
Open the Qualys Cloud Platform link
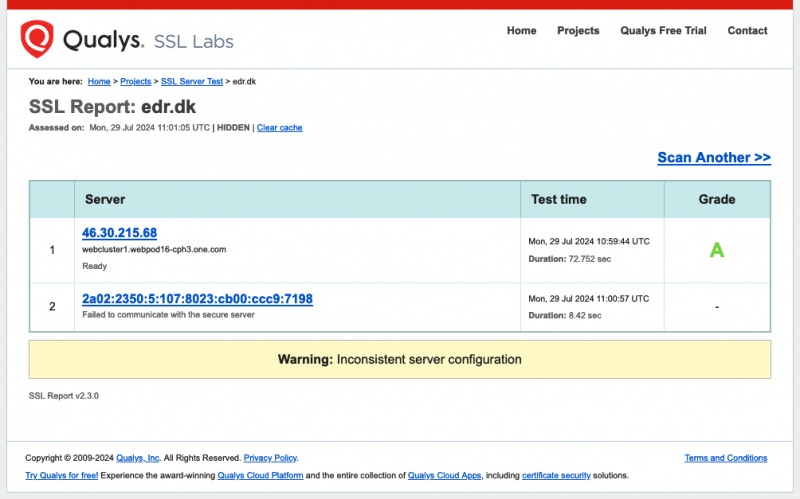point(260,476)
